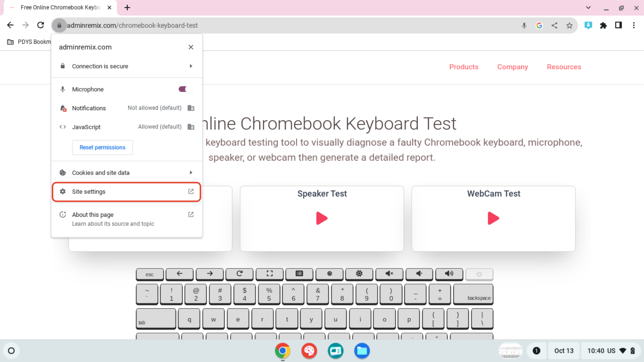Click Reset permissions button
The height and width of the screenshot is (362, 644).
click(x=103, y=147)
